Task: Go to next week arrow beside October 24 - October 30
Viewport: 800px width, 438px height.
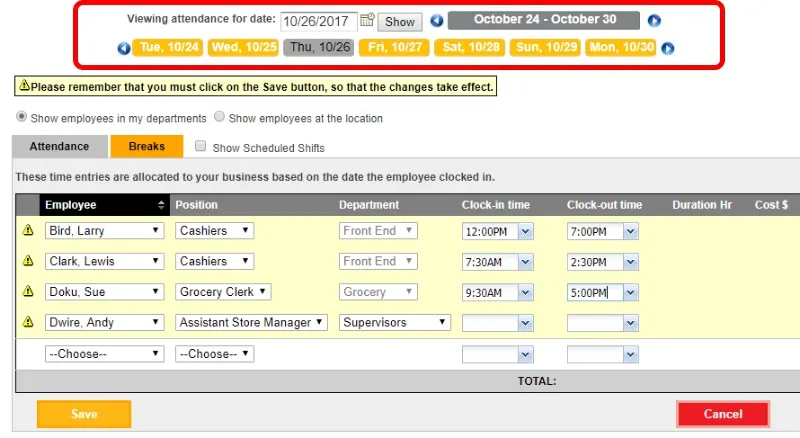Action: [654, 20]
